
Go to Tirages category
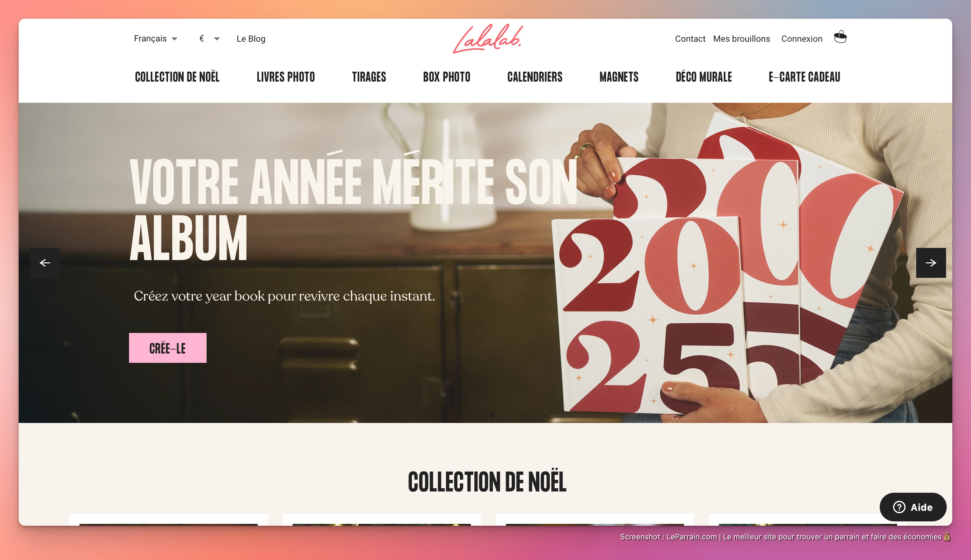(x=369, y=77)
